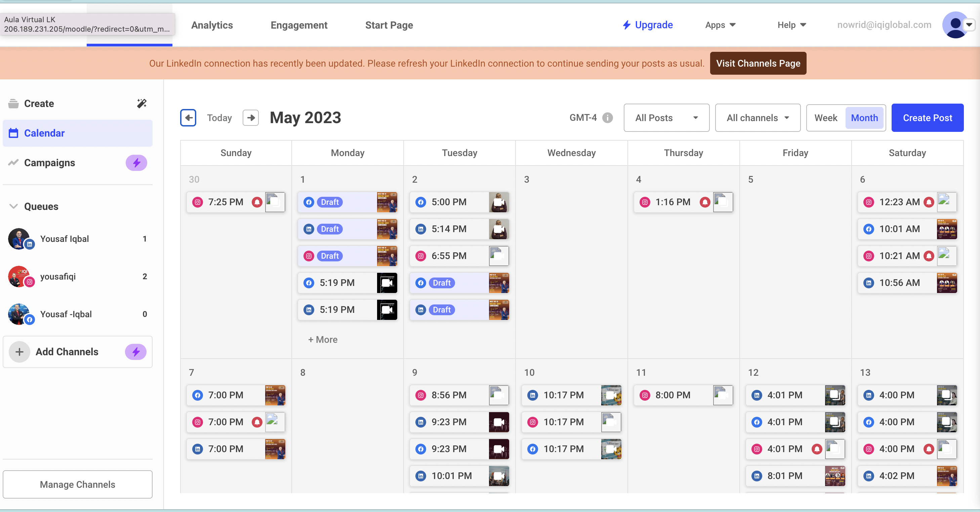Click the next month arrow icon

click(251, 118)
